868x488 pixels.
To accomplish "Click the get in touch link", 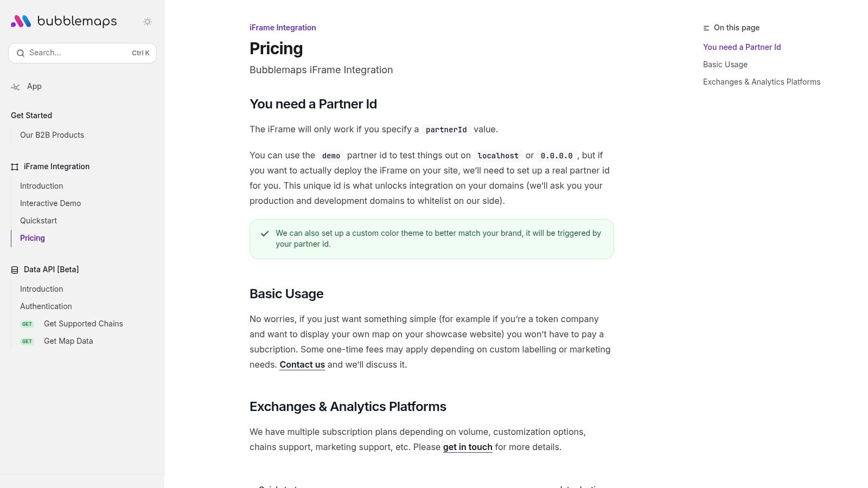I will pos(467,447).
